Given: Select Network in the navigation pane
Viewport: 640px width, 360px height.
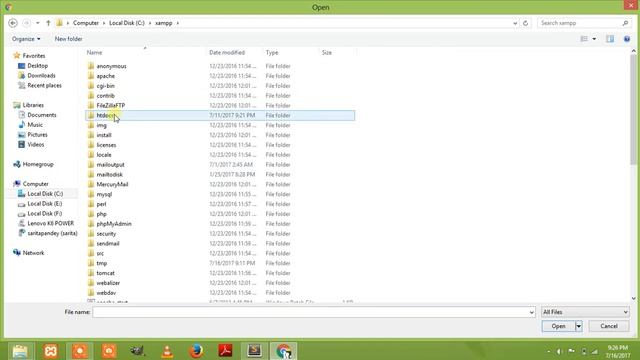Looking at the screenshot, I should [33, 253].
